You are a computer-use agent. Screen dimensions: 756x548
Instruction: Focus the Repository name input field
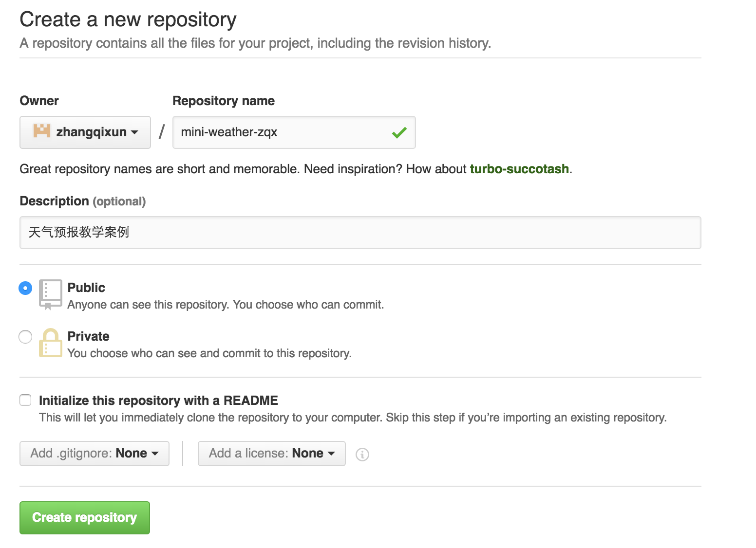(x=294, y=132)
